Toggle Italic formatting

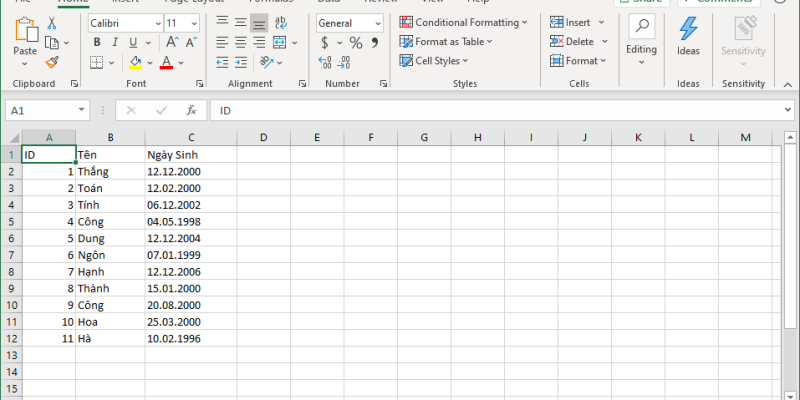pyautogui.click(x=115, y=43)
